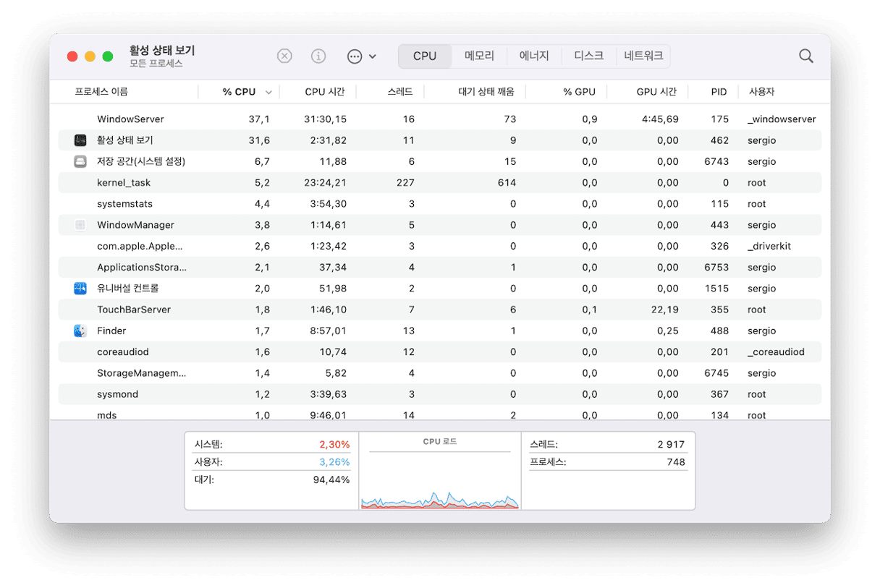Select the WindowManager icon
The width and height of the screenshot is (880, 588).
point(80,225)
